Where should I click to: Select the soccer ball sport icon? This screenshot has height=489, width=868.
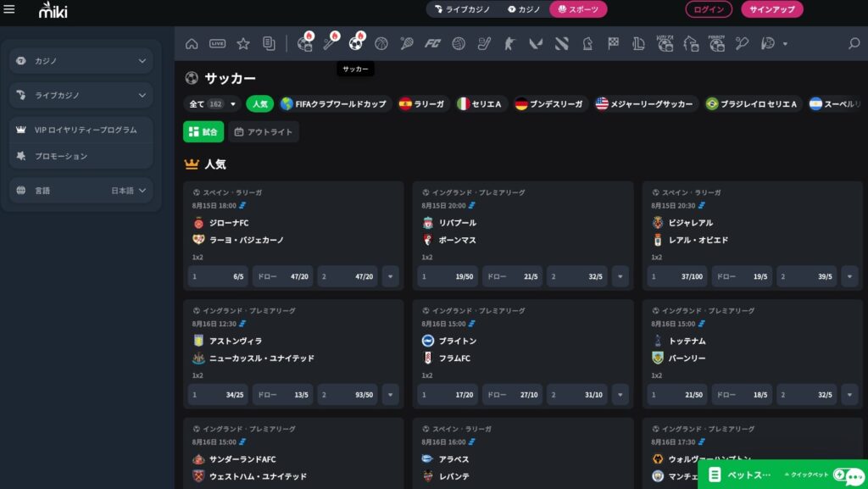(356, 42)
